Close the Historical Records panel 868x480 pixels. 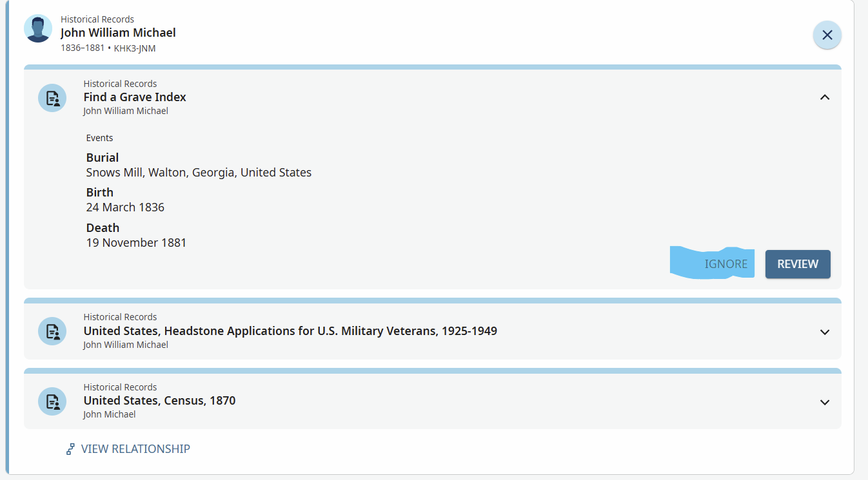pyautogui.click(x=827, y=35)
